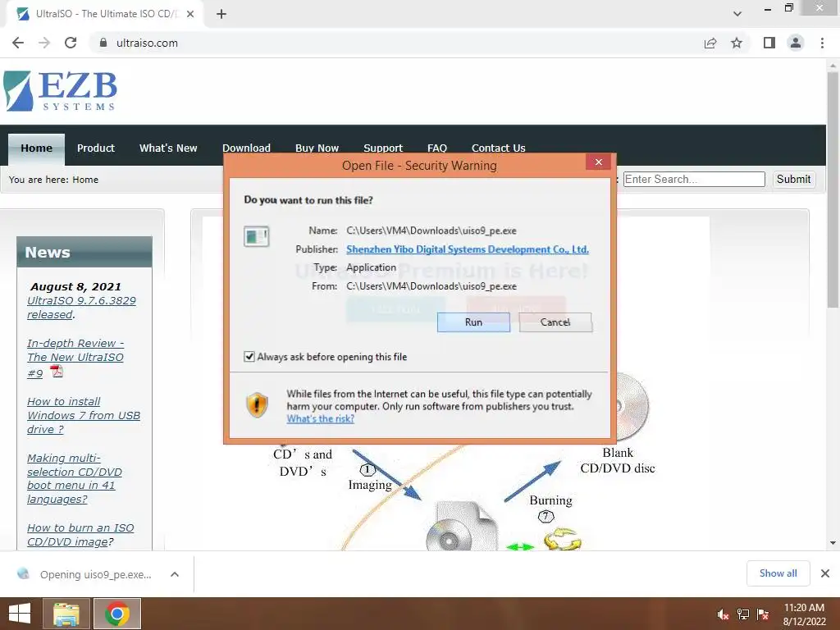
Task: Open the Contact Us menu item
Action: pos(498,148)
